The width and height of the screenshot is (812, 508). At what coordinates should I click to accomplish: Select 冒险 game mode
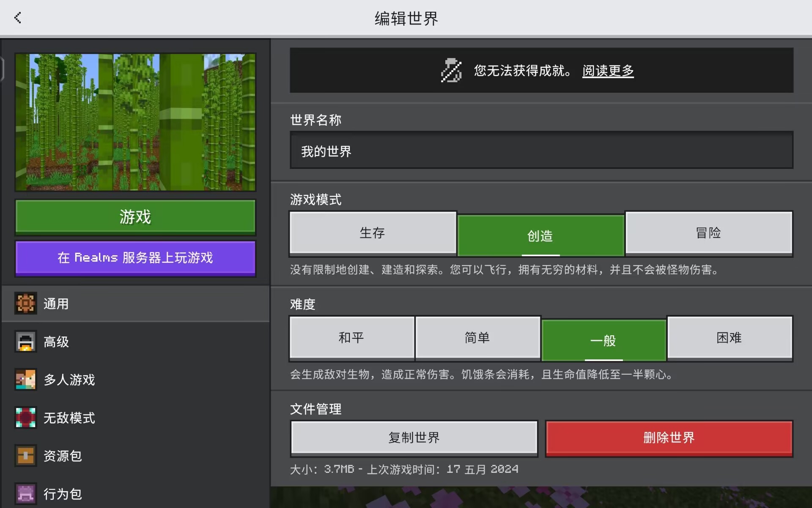[708, 233]
